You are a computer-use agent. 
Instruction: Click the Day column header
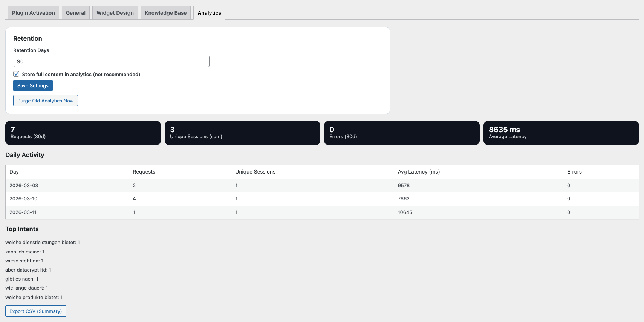pyautogui.click(x=14, y=172)
